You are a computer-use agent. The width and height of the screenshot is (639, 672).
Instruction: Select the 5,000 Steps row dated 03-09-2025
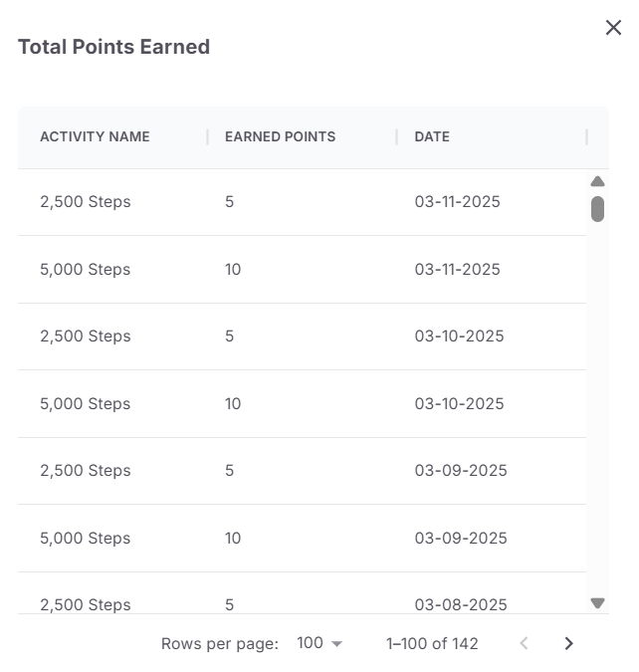click(303, 539)
